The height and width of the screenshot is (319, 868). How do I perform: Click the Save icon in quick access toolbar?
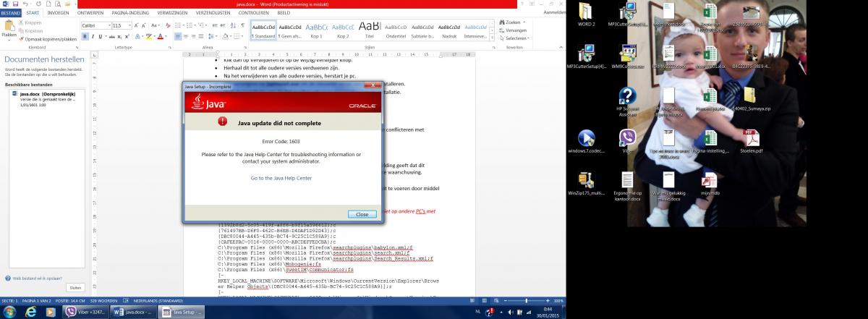tap(15, 4)
